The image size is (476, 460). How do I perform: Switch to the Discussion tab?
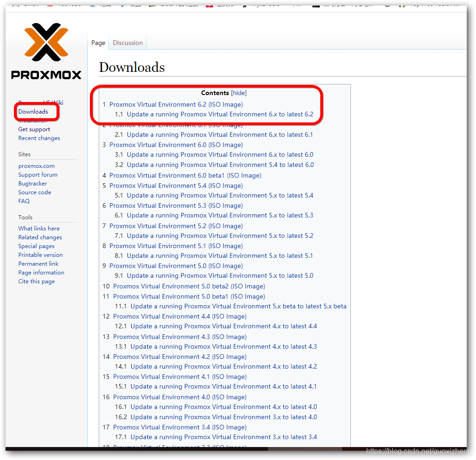[x=127, y=42]
